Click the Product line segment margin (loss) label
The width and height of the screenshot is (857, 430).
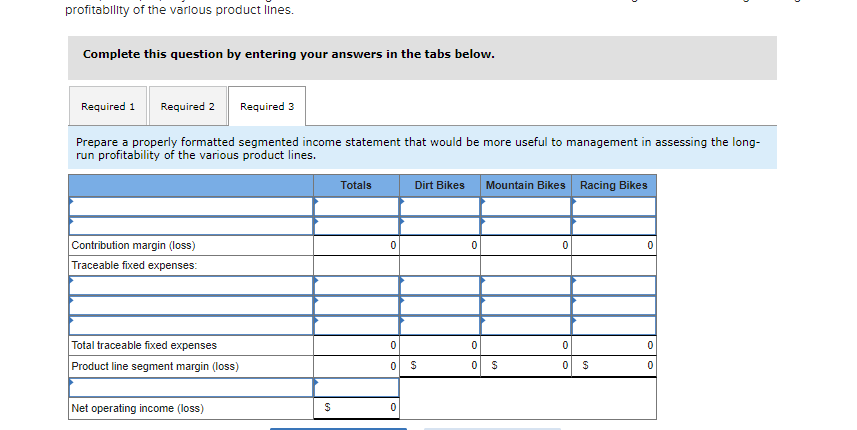155,366
